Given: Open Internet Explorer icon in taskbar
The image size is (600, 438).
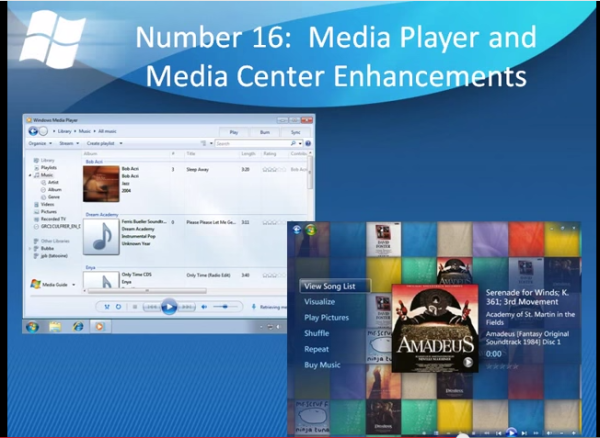Looking at the screenshot, I should (78, 327).
